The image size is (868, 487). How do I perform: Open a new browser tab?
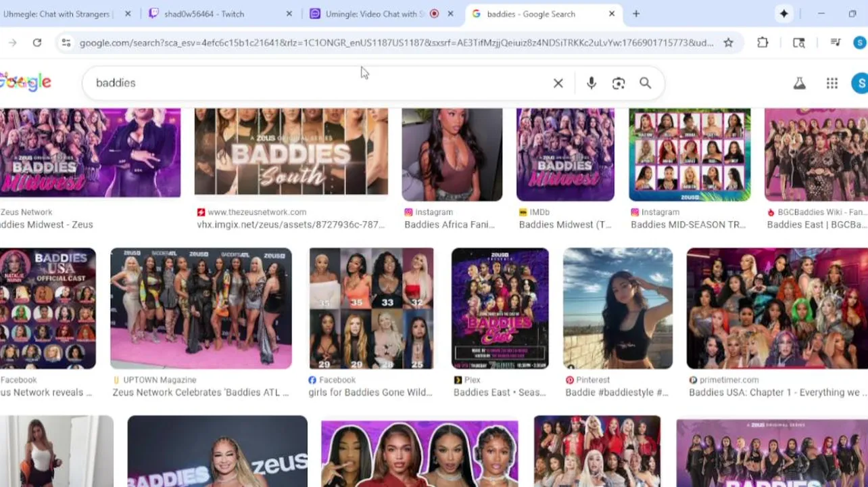636,14
